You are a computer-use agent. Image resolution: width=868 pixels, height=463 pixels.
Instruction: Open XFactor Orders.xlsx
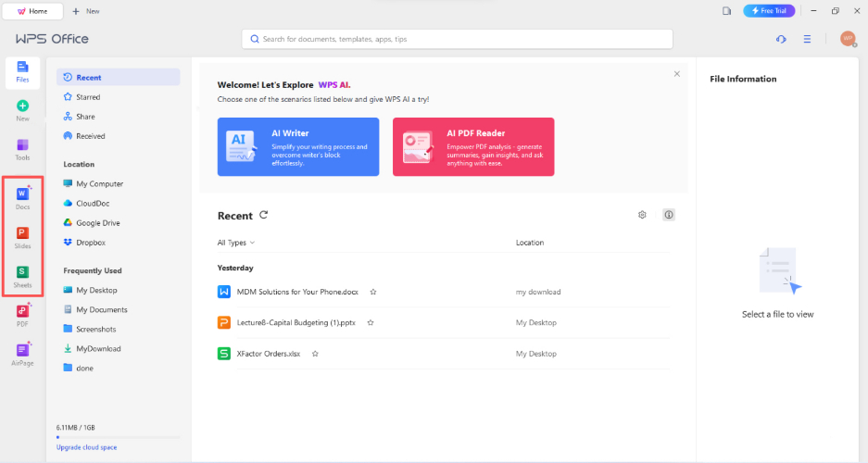pyautogui.click(x=269, y=354)
